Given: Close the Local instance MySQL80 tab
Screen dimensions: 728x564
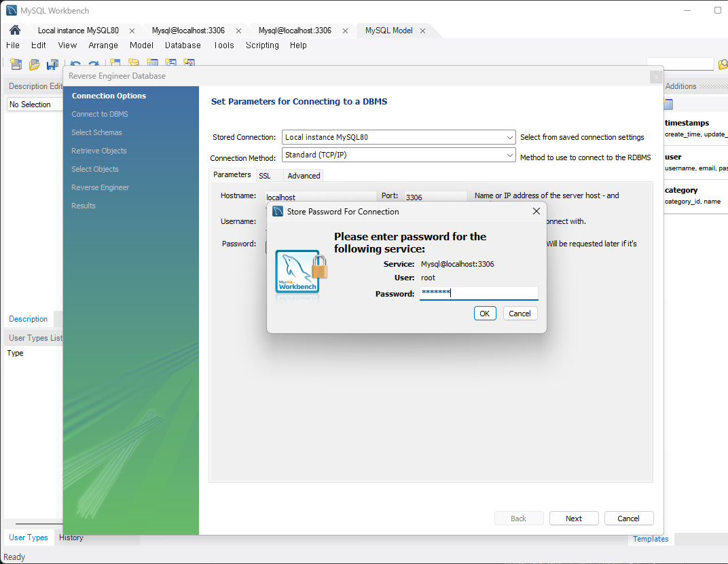Looking at the screenshot, I should [132, 31].
